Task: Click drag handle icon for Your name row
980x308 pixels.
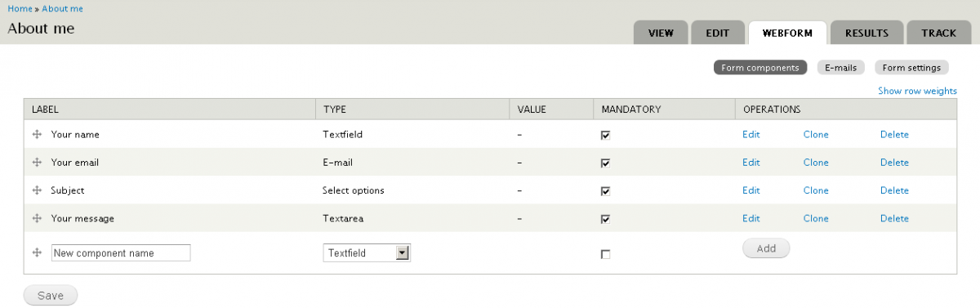Action: pyautogui.click(x=37, y=134)
